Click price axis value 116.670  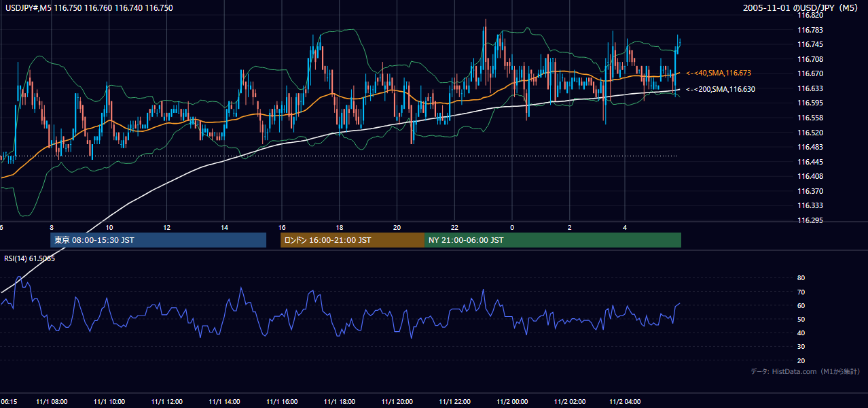tap(810, 74)
